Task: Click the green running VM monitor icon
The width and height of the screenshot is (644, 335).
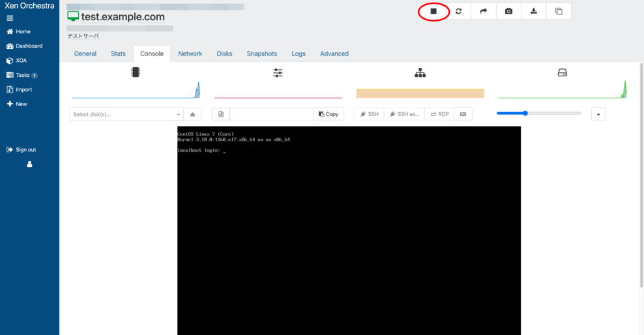Action: pos(73,16)
